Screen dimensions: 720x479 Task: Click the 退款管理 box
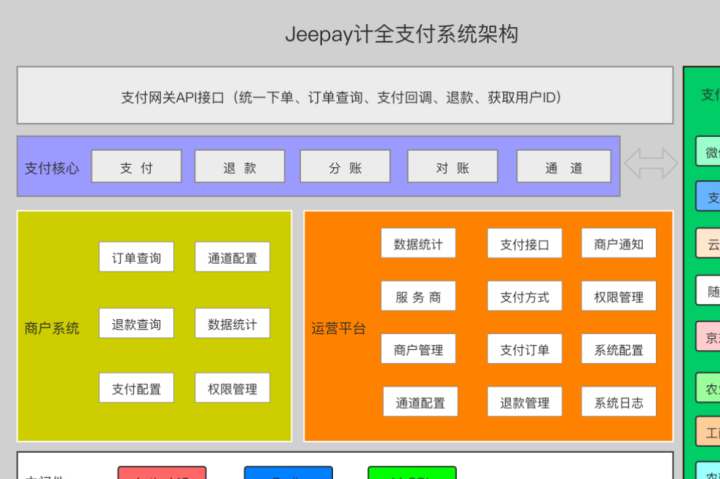coord(525,402)
